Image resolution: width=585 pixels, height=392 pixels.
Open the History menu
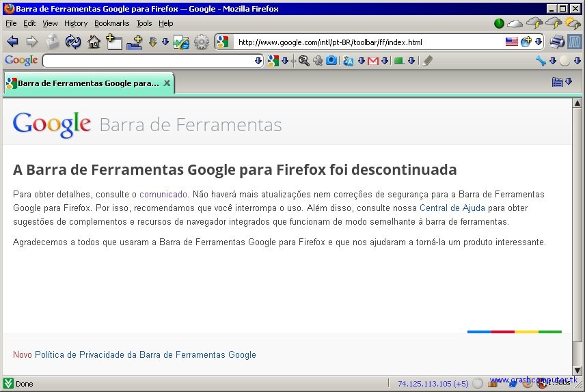click(76, 23)
